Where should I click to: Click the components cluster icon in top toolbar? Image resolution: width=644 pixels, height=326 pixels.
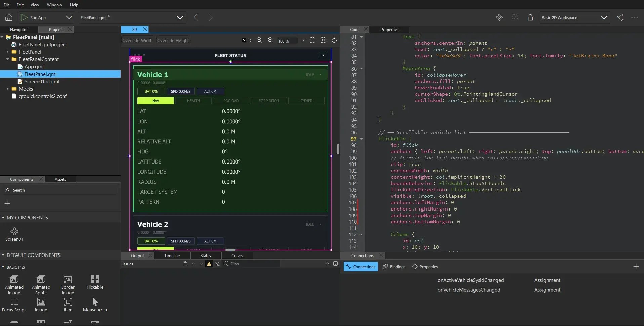pyautogui.click(x=499, y=17)
